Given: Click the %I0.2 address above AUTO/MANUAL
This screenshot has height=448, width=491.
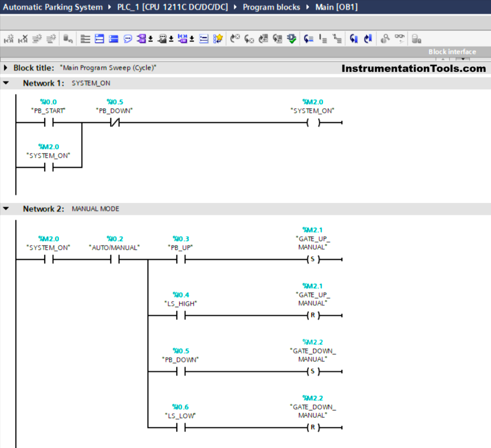Looking at the screenshot, I should (x=115, y=238).
